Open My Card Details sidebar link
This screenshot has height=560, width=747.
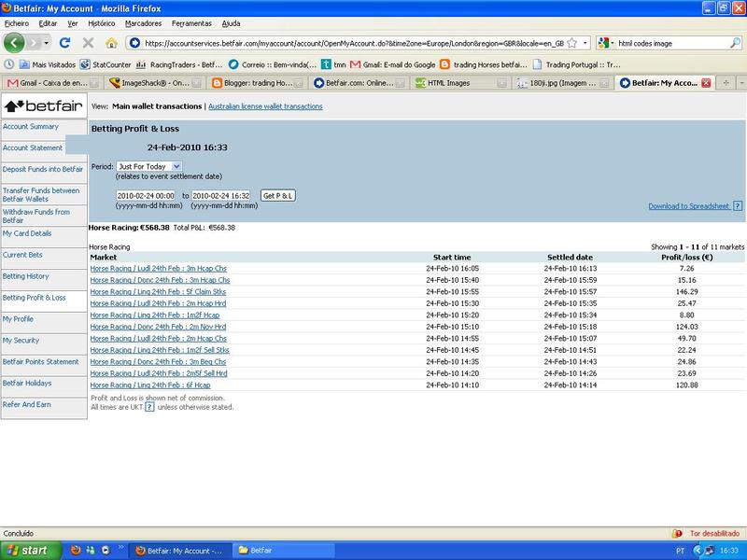(27, 233)
